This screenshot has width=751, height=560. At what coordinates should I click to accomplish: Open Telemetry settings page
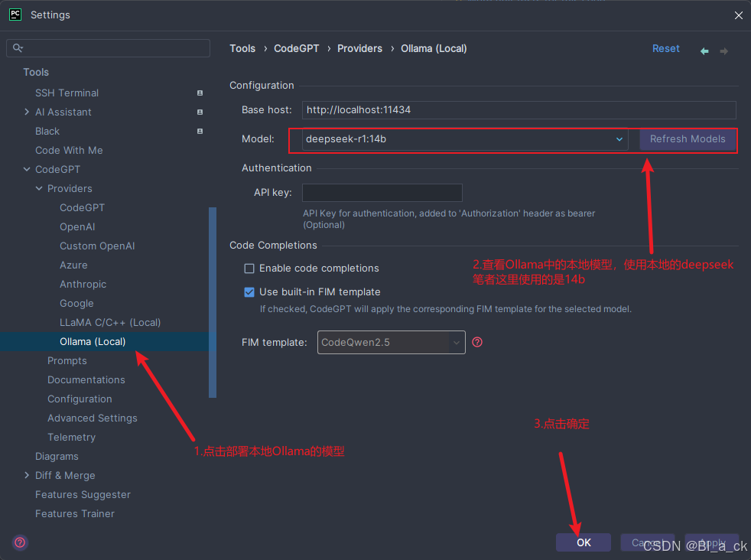coord(71,438)
